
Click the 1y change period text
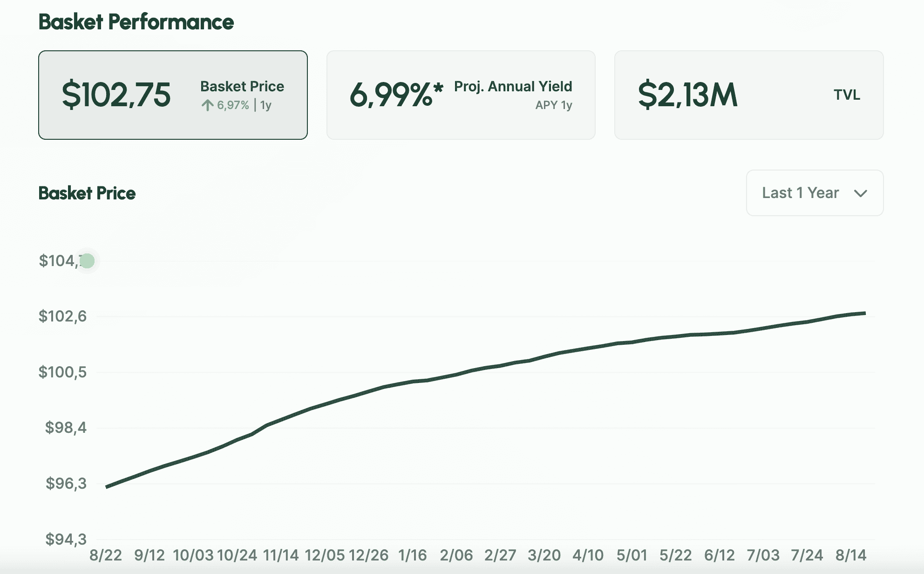pyautogui.click(x=266, y=105)
